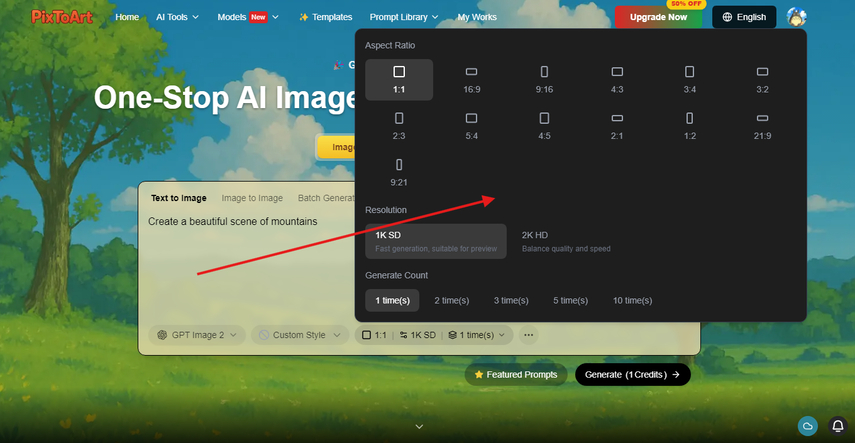Screen dimensions: 855x443
Task: Open the GPT Image 2 model dropdown
Action: 196,335
